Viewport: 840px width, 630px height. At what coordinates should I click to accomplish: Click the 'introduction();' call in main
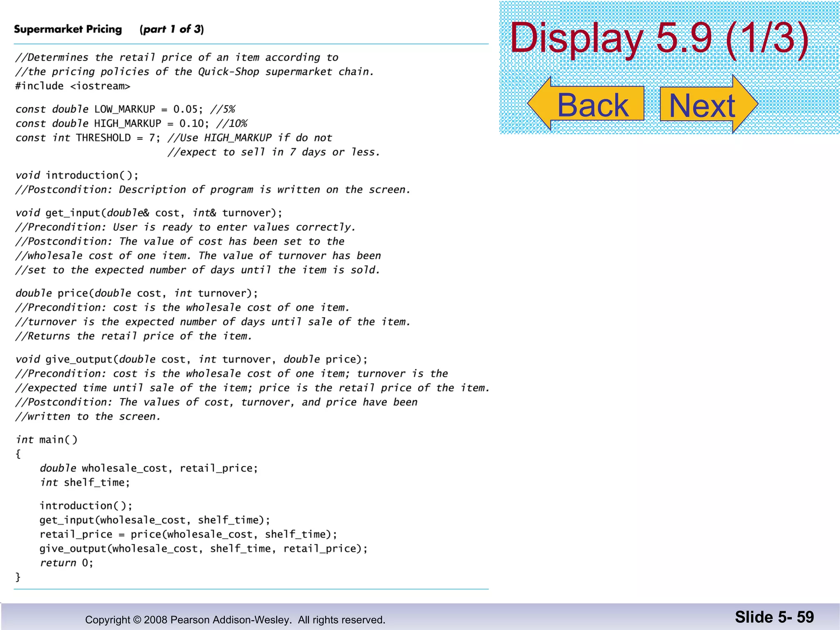86,506
